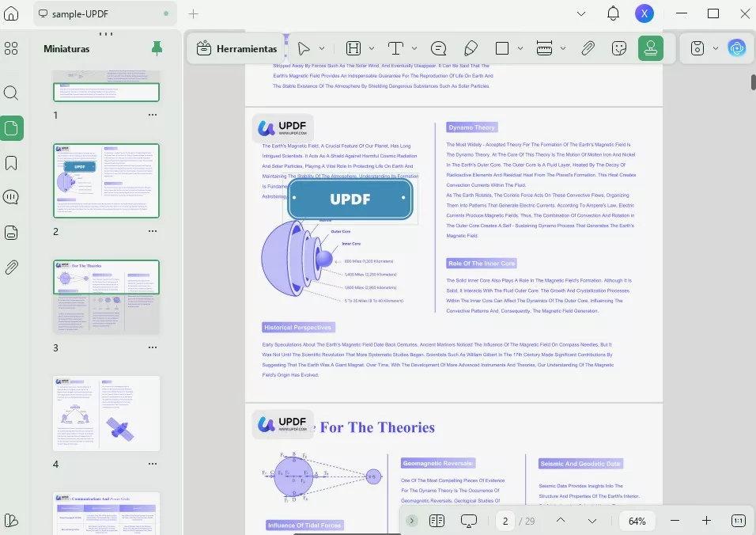
Task: Select page 2 thumbnail
Action: pyautogui.click(x=106, y=181)
